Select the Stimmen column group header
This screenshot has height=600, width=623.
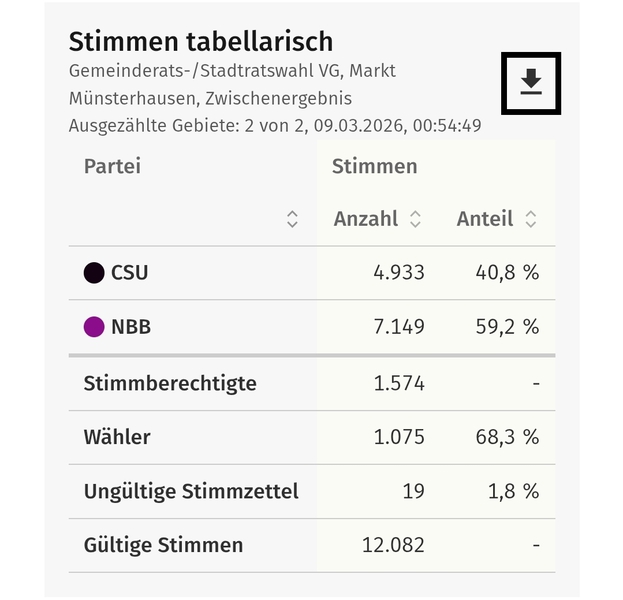tap(374, 166)
